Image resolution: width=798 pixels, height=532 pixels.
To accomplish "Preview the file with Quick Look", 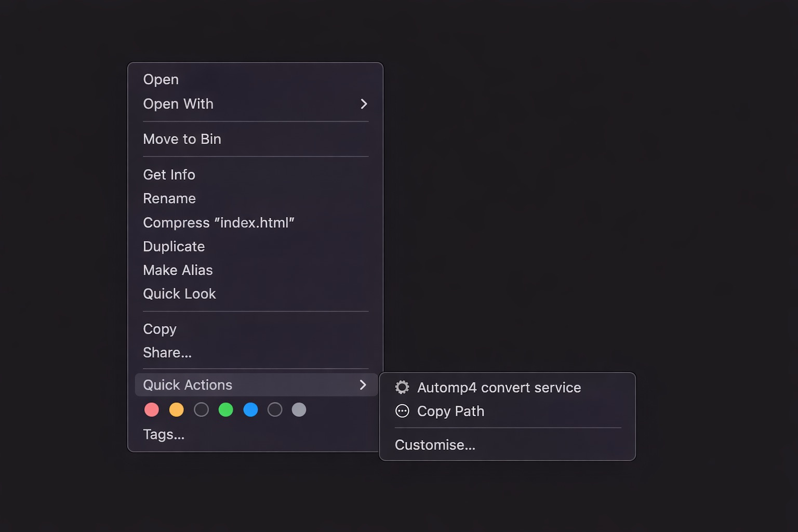I will click(x=179, y=294).
